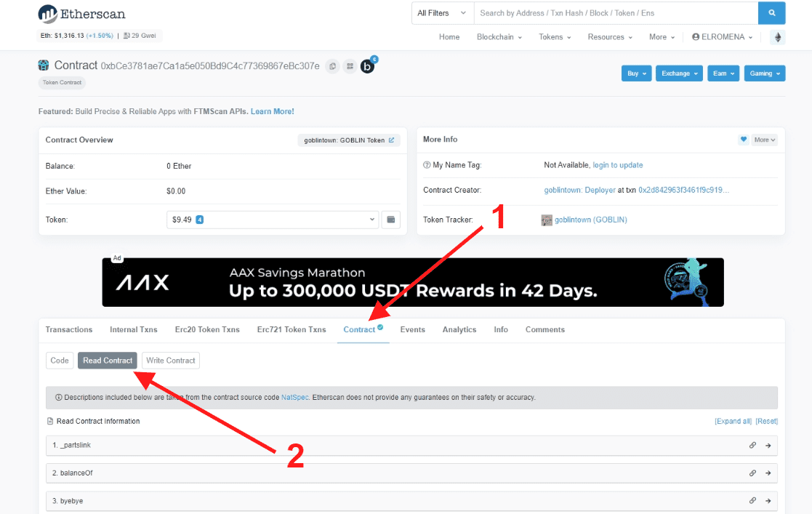Open the More dropdown in More Info

point(764,140)
